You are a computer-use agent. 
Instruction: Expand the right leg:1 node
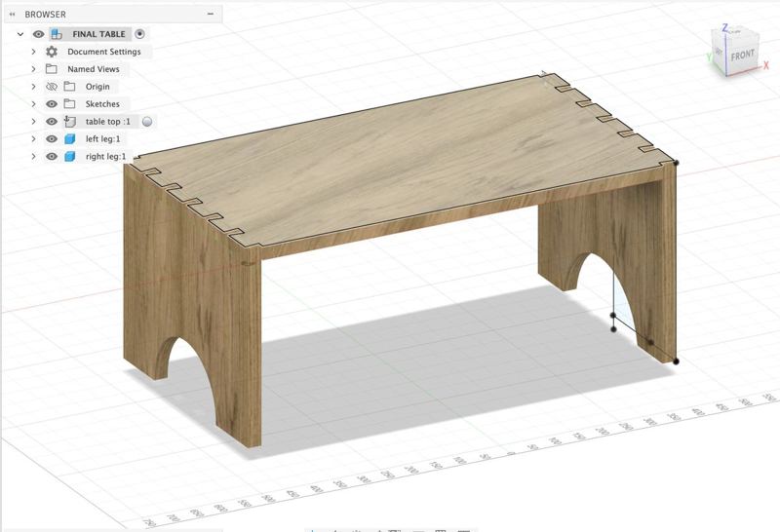pyautogui.click(x=33, y=157)
